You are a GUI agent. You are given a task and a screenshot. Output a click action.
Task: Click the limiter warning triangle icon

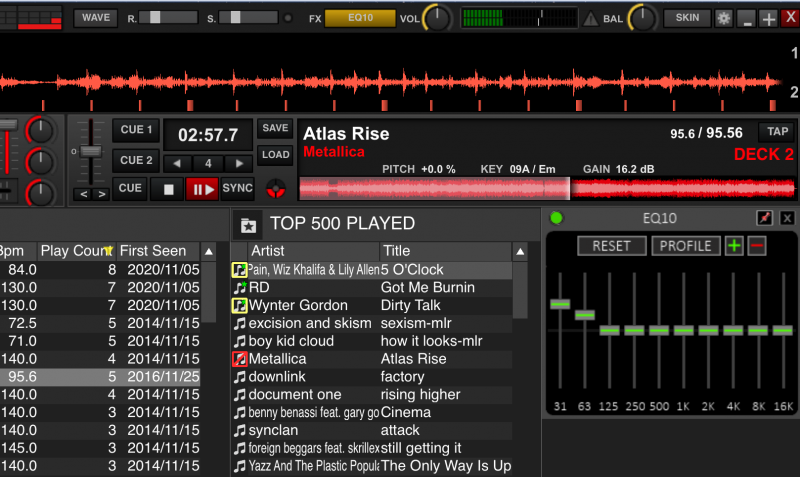[x=590, y=19]
